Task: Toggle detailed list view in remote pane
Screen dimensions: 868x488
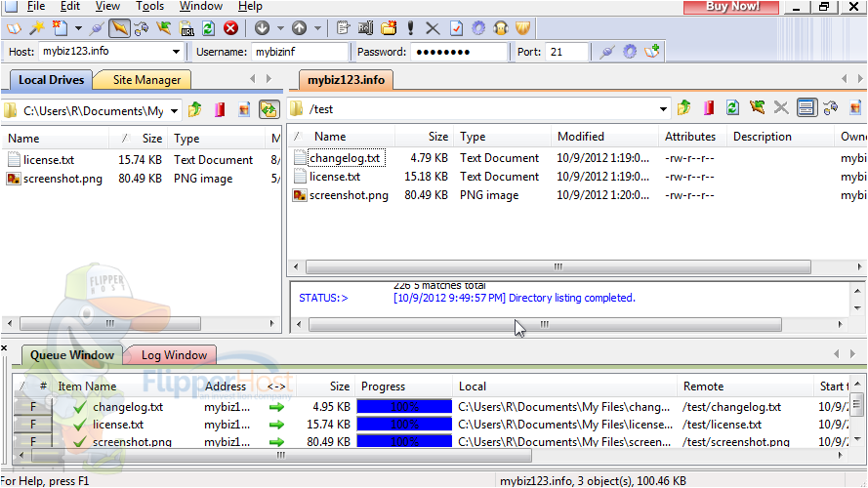Action: pyautogui.click(x=806, y=107)
